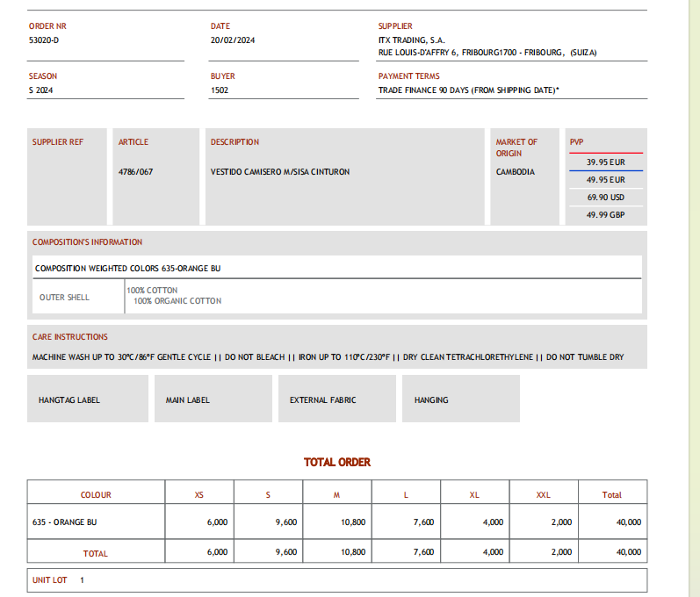Click the OUTER SHELL composition cell
This screenshot has height=597, width=700.
[x=64, y=298]
